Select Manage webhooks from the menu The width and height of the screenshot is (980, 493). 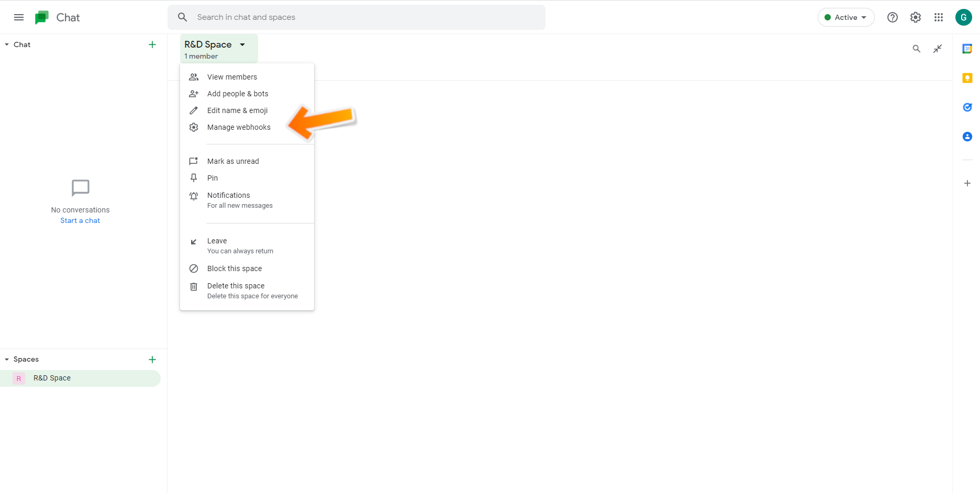click(x=239, y=127)
